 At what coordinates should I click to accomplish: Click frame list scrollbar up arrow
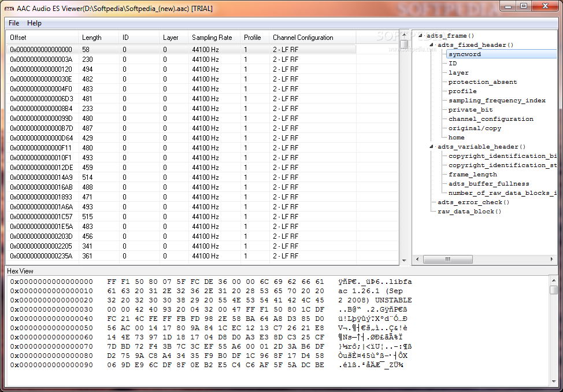[404, 35]
